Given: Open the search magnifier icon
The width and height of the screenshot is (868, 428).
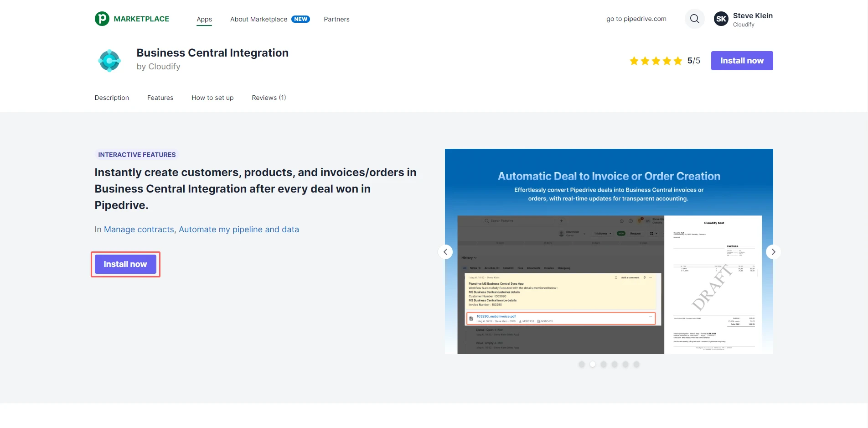Looking at the screenshot, I should coord(695,19).
